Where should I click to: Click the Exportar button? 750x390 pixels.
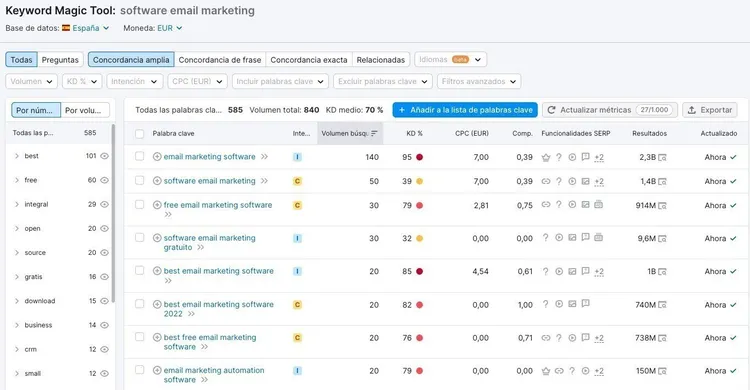(x=710, y=110)
